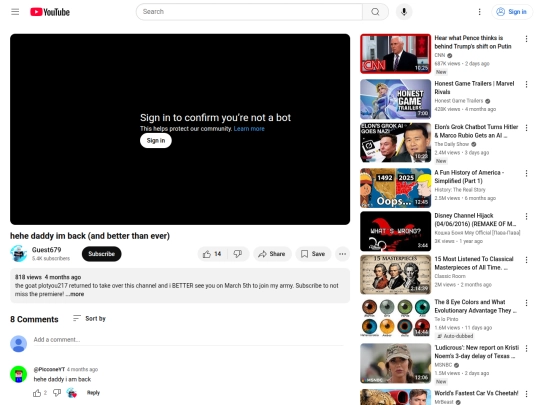This screenshot has height=405, width=540.
Task: Click 'History: The Real Story' channel name
Action: (x=460, y=190)
